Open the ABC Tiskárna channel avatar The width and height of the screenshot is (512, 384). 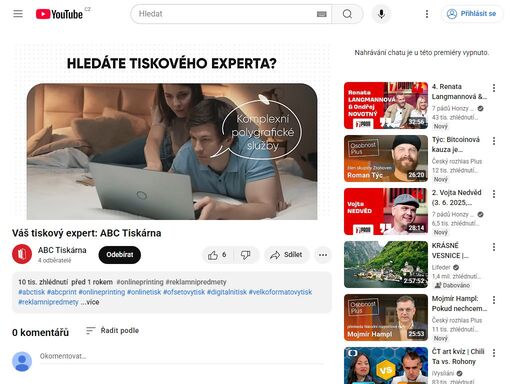click(x=22, y=254)
